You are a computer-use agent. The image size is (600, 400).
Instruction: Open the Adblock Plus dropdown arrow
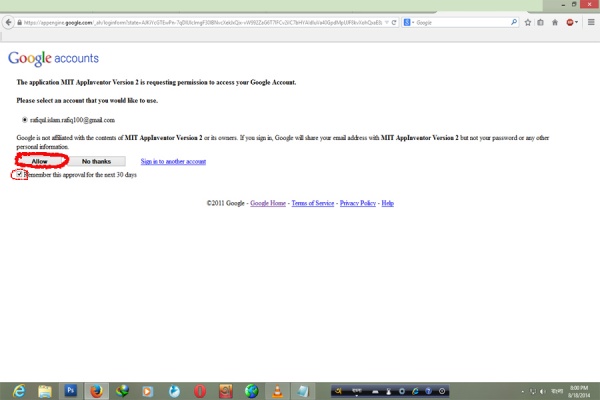[576, 23]
